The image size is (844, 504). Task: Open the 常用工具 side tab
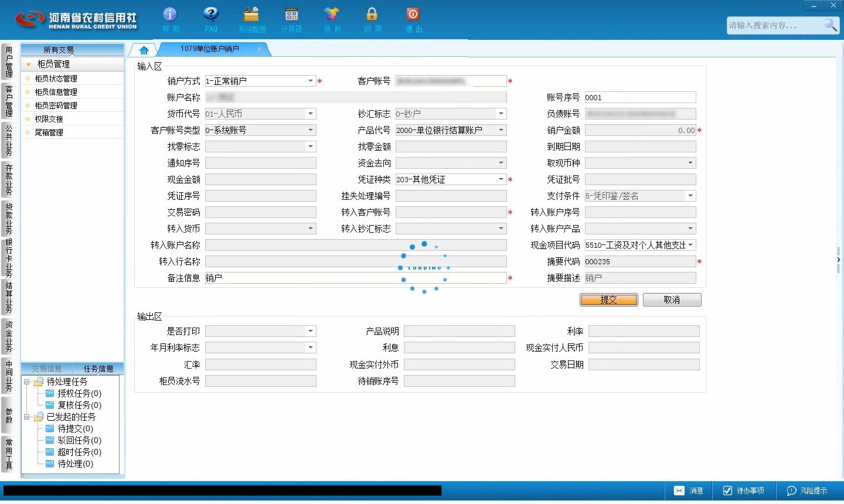(x=9, y=454)
